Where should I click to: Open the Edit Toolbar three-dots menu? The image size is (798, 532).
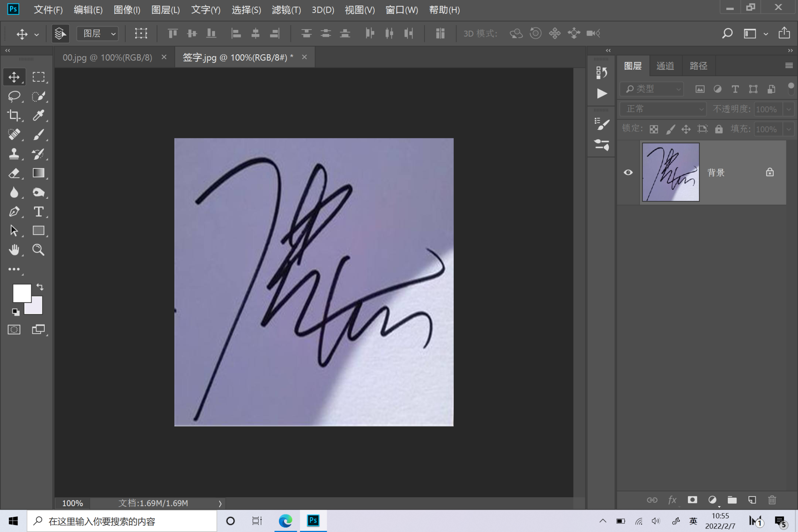(x=14, y=269)
